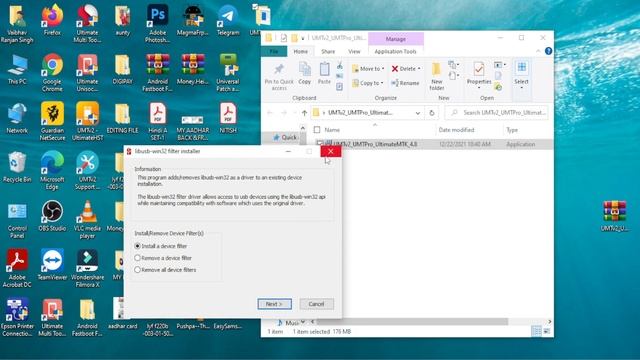
Task: Sort by Date modified column header
Action: pyautogui.click(x=456, y=130)
